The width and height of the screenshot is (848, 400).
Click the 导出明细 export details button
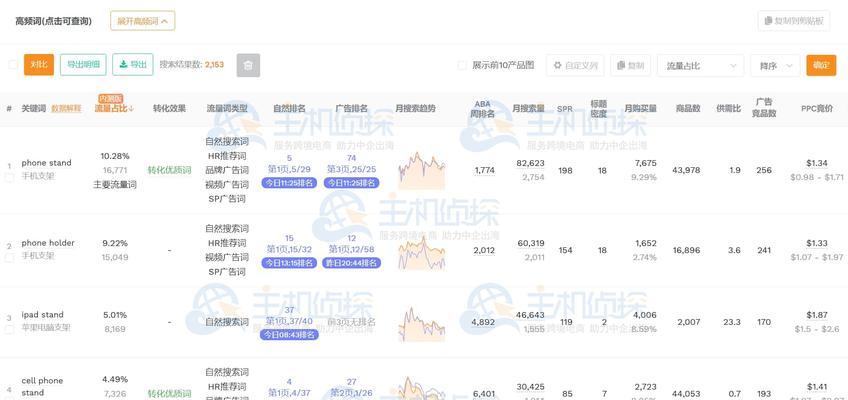tap(83, 65)
